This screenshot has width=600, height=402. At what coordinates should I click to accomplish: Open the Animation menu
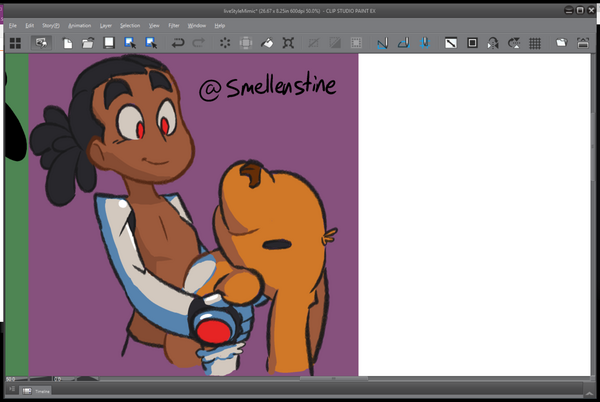[x=80, y=25]
